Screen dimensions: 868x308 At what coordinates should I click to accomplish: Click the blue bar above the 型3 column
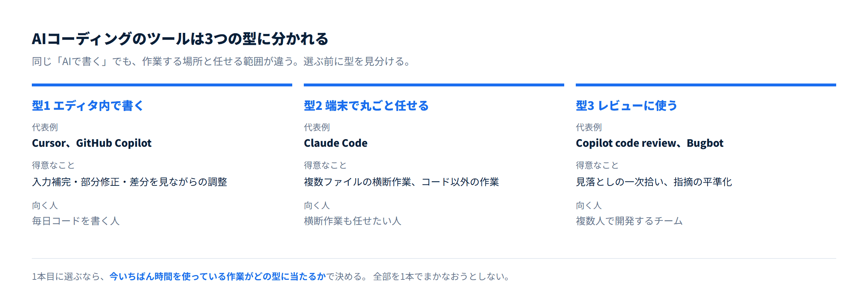[706, 85]
